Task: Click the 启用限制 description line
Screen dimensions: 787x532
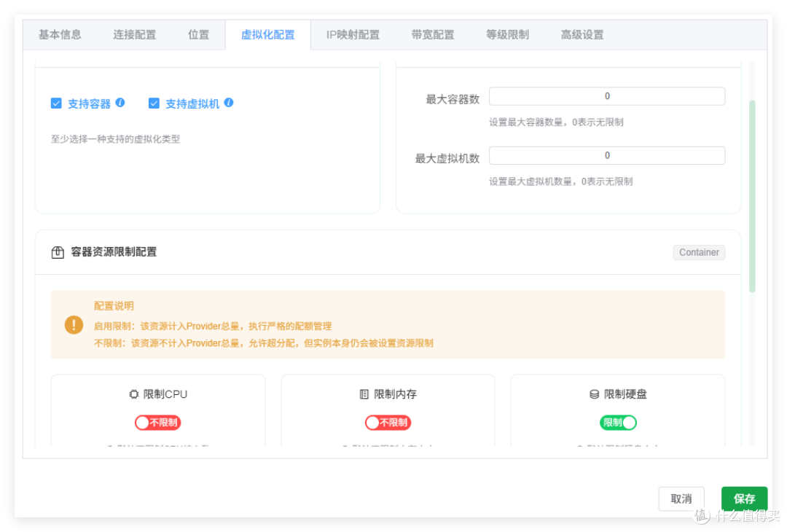Action: coord(213,326)
